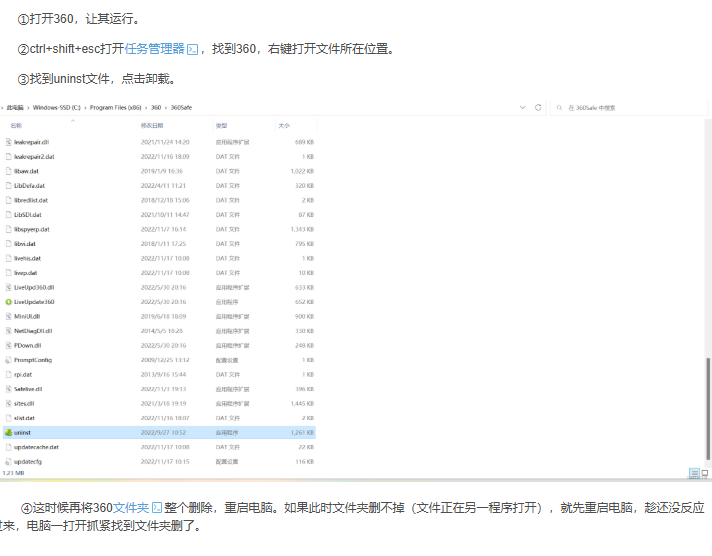Click the livep.dat file icon
The height and width of the screenshot is (556, 712).
8,273
